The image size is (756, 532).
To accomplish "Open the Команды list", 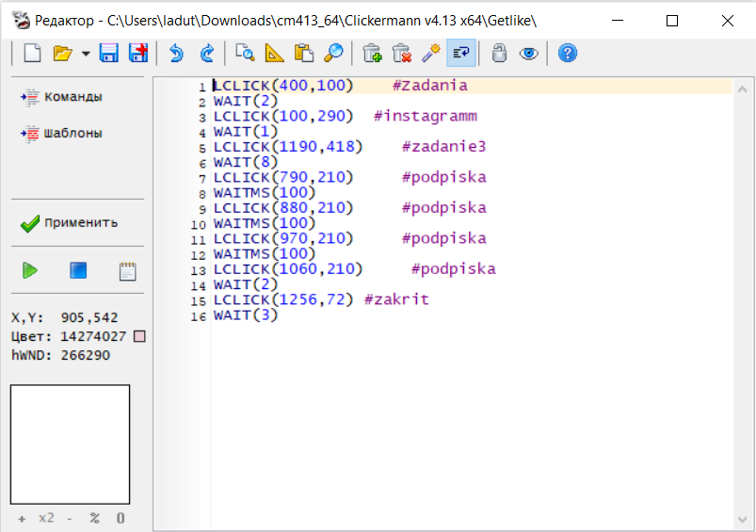I will (x=62, y=97).
